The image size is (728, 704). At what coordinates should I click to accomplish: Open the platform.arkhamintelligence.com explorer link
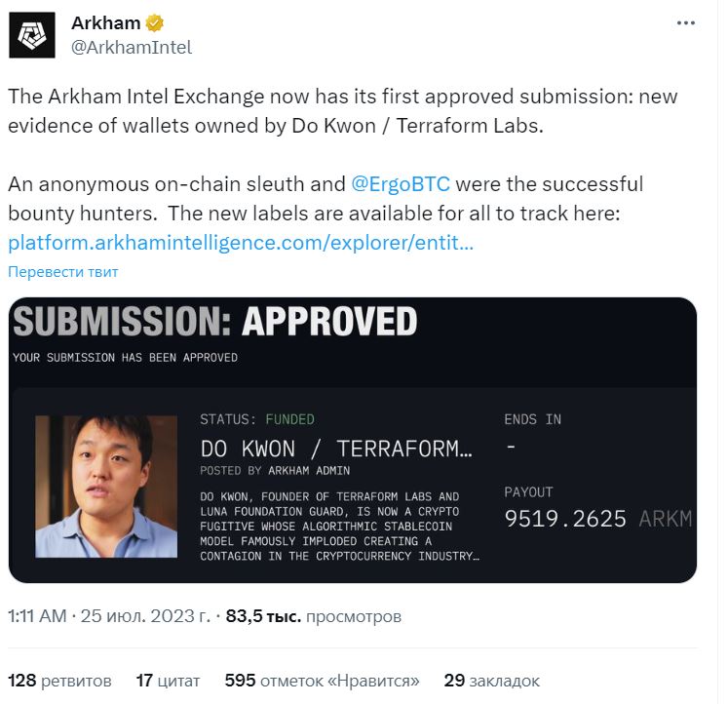coord(241,243)
